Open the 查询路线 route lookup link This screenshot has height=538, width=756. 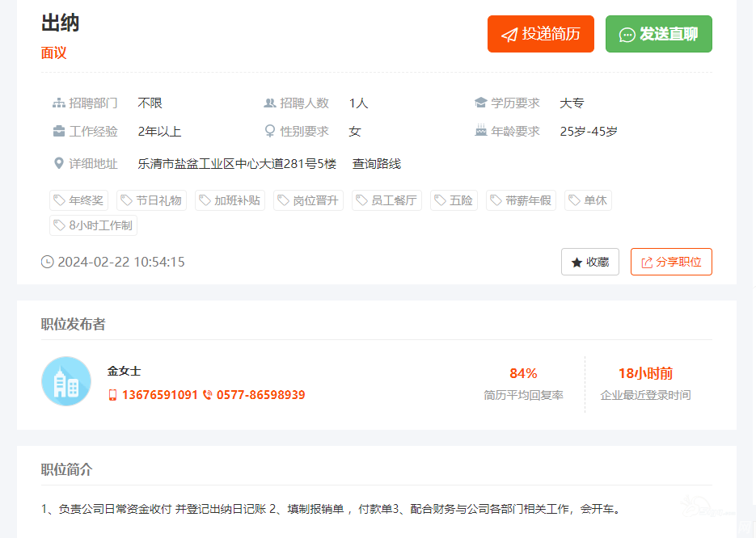377,164
